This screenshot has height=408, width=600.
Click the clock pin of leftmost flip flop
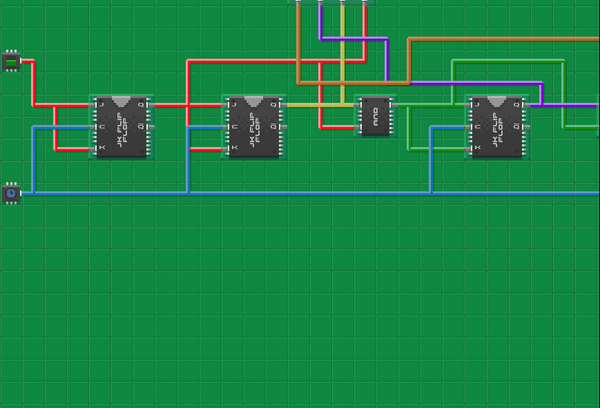pos(92,127)
